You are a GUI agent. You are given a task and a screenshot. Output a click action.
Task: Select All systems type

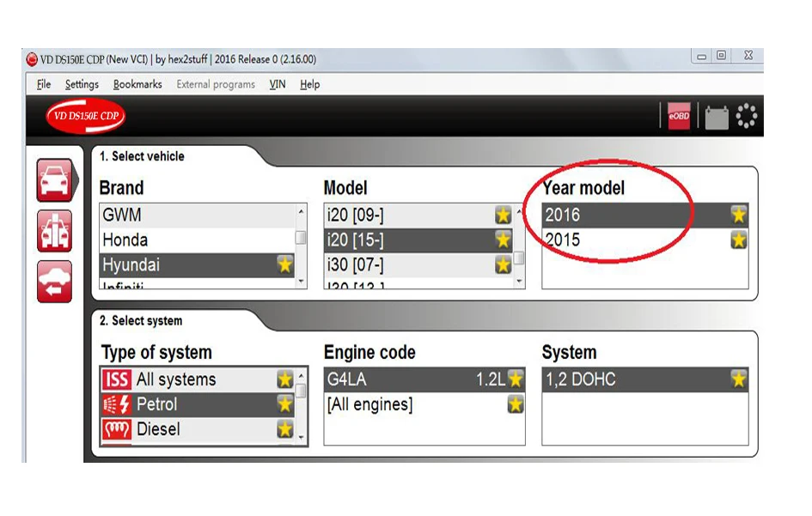198,379
